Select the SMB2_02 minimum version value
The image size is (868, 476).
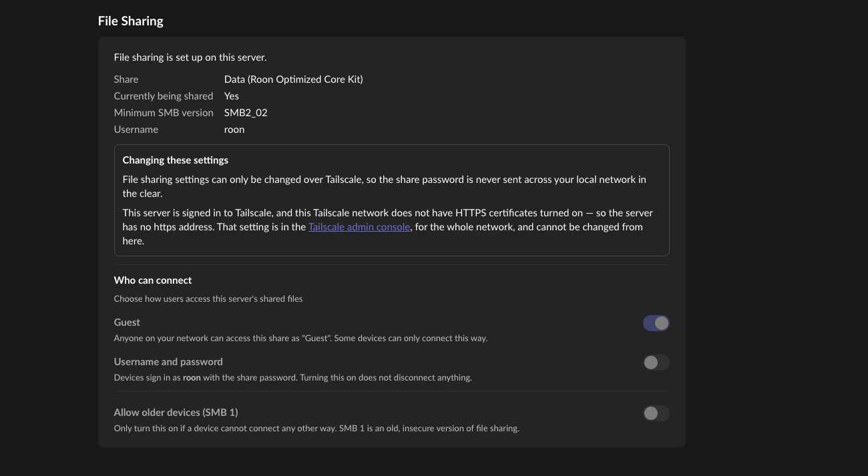point(246,113)
